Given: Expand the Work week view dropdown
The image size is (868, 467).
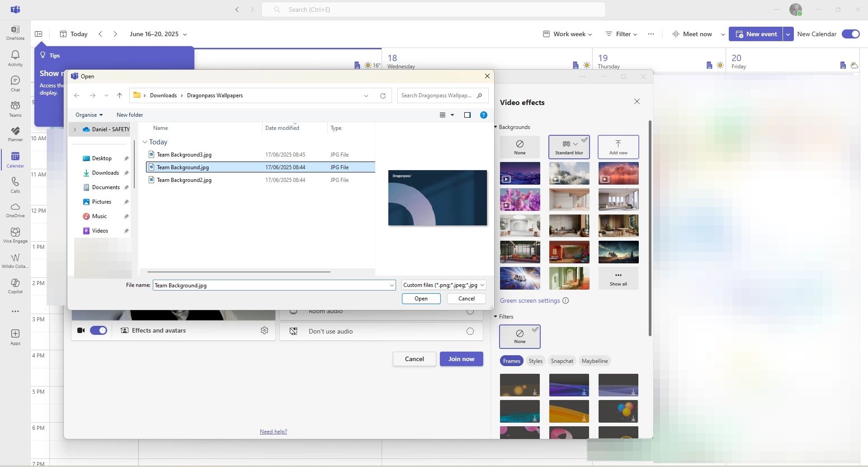Looking at the screenshot, I should [x=567, y=34].
